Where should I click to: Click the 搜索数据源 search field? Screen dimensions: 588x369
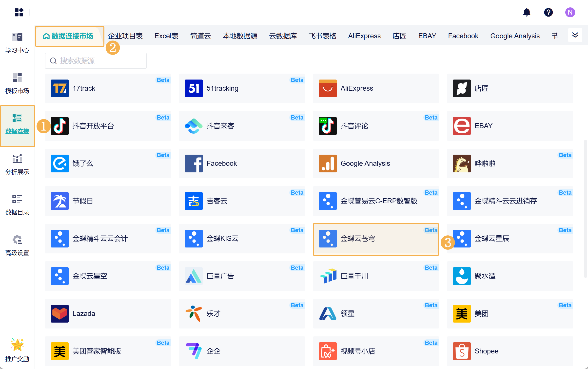pos(99,61)
